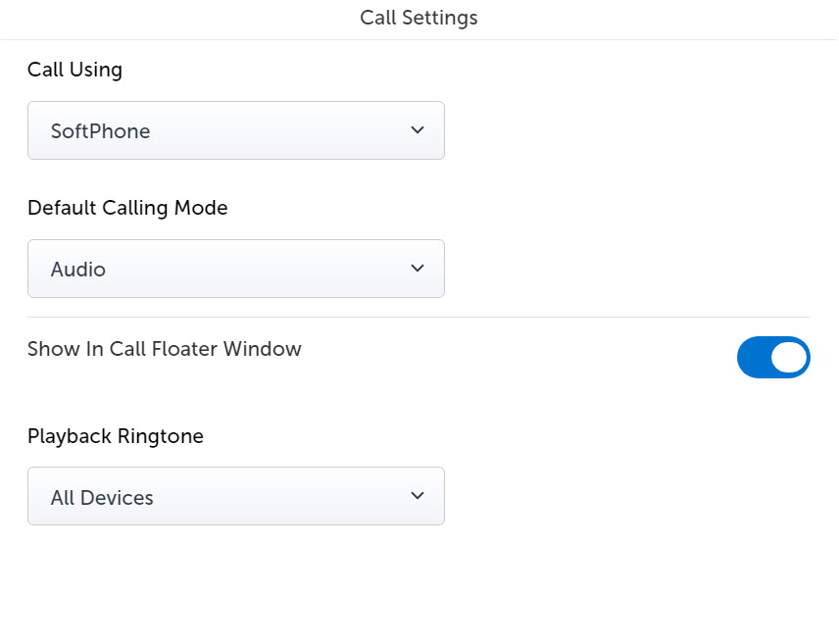Viewport: 839px width, 644px height.
Task: Disable Show In Call Floater Window
Action: (773, 358)
